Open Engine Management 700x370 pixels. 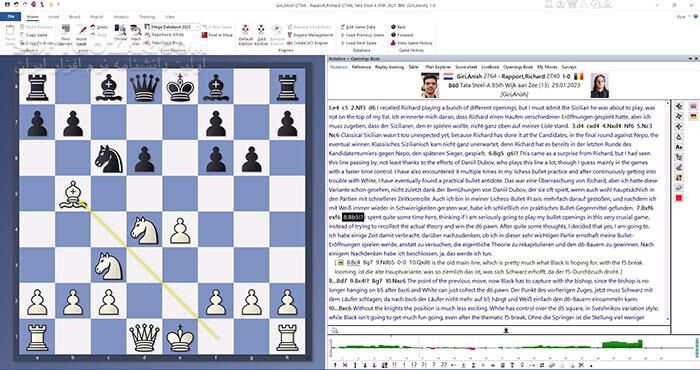[x=310, y=35]
